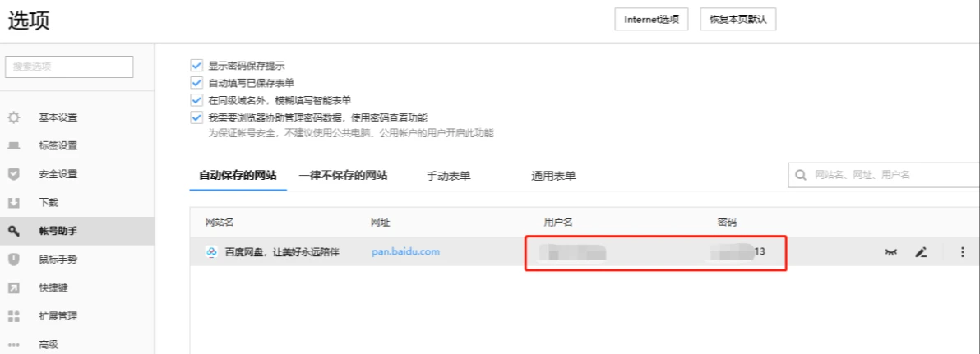Viewport: 980px width, 354px height.
Task: Click the tab icon beside 标签设置
Action: 14,145
